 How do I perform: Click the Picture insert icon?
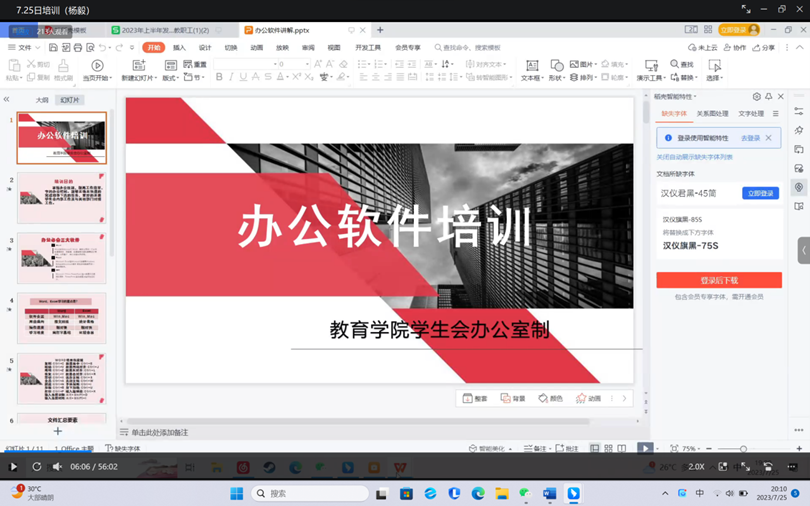tap(574, 64)
